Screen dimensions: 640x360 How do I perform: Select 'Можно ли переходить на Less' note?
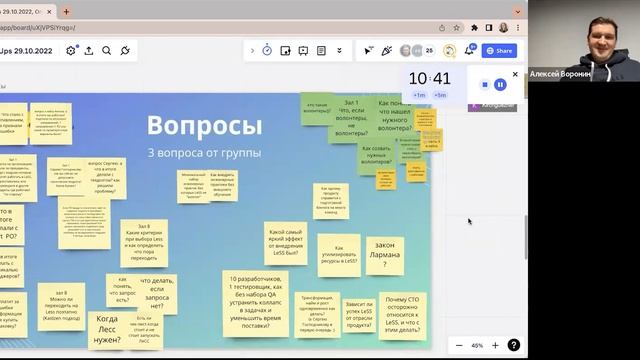[61, 307]
